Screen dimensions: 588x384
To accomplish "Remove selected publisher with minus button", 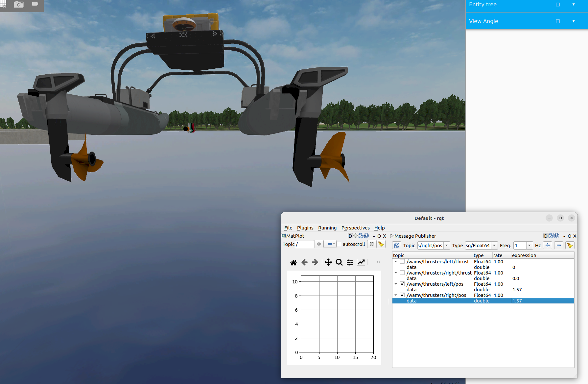I will [x=559, y=246].
